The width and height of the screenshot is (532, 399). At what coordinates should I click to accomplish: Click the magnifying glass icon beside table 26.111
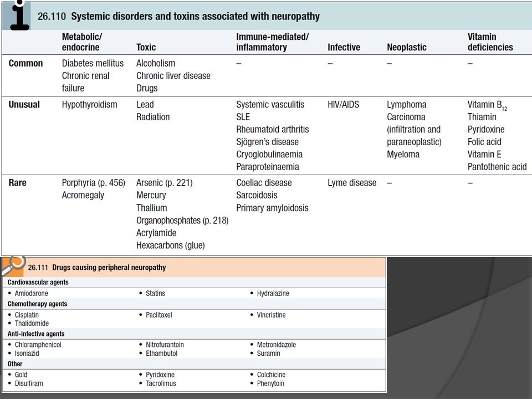[13, 265]
